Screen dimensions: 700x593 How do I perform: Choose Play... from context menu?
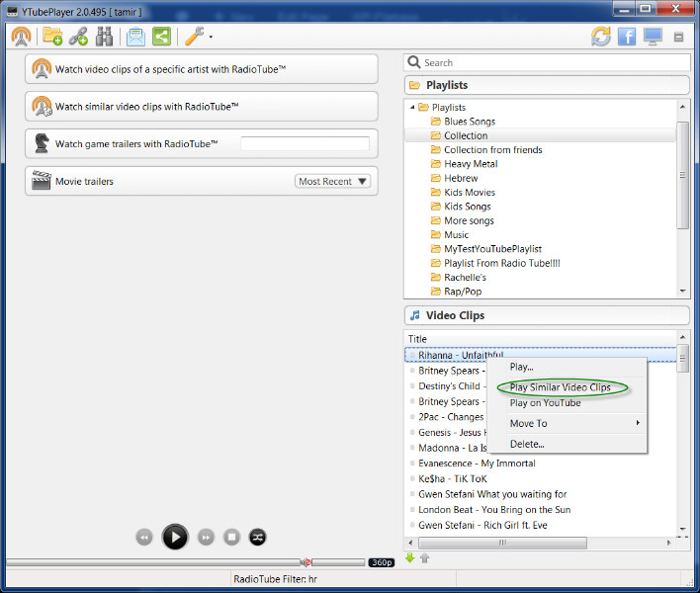[x=567, y=368]
